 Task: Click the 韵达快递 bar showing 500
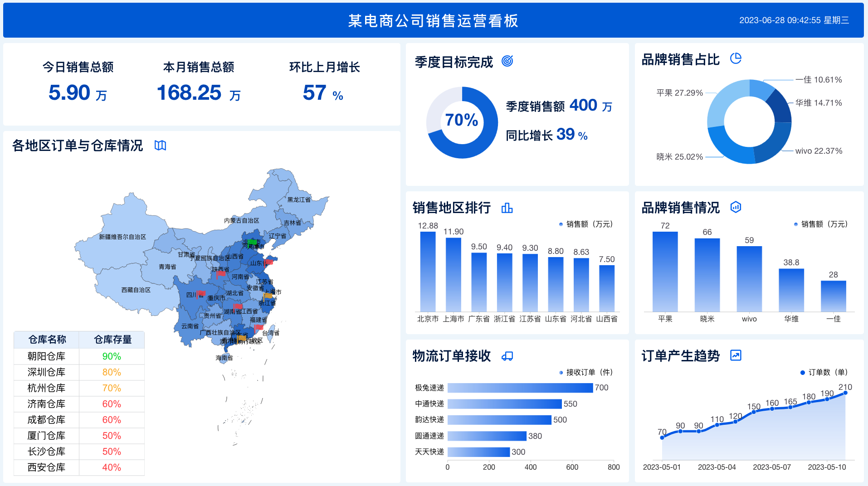[x=499, y=420]
